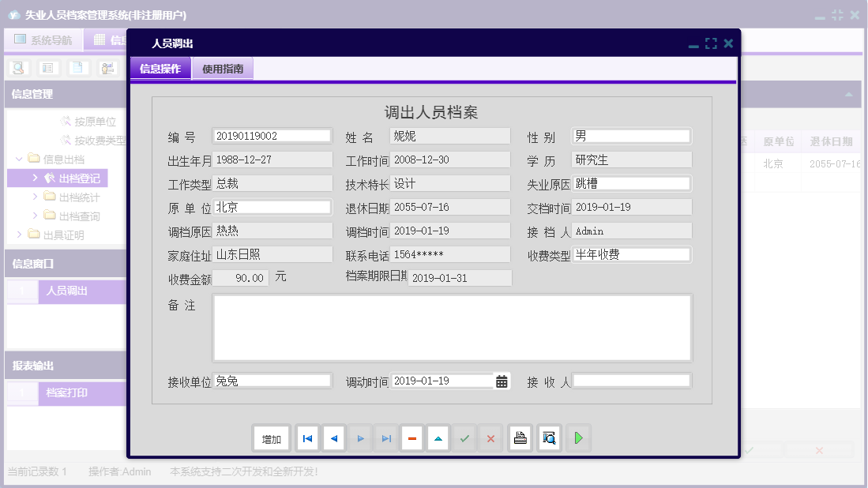Switch to the 使用指南 tab
This screenshot has width=868, height=488.
tap(222, 69)
